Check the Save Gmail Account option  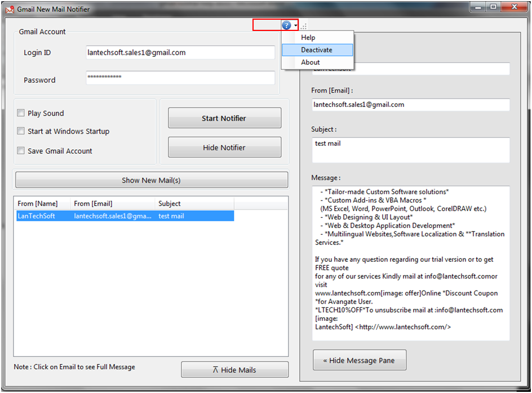(x=21, y=150)
